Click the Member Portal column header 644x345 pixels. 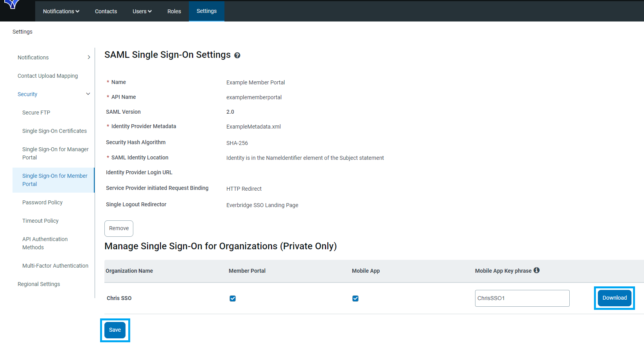(x=247, y=271)
